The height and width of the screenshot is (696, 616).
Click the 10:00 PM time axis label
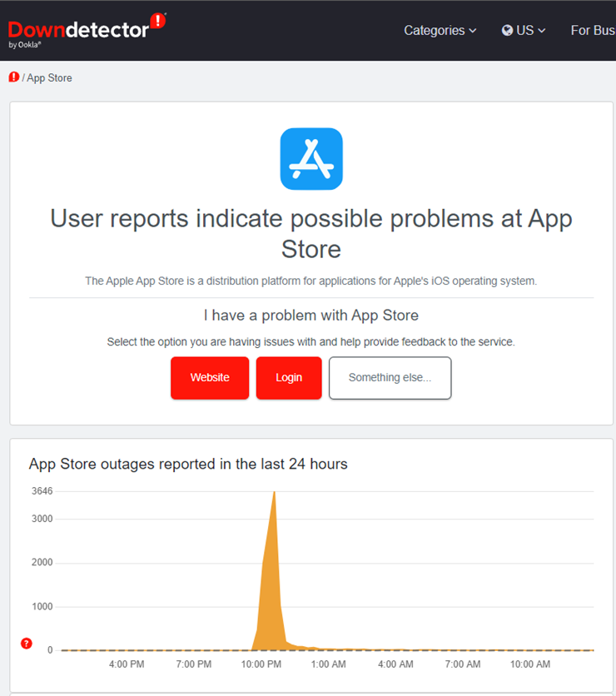click(x=261, y=664)
